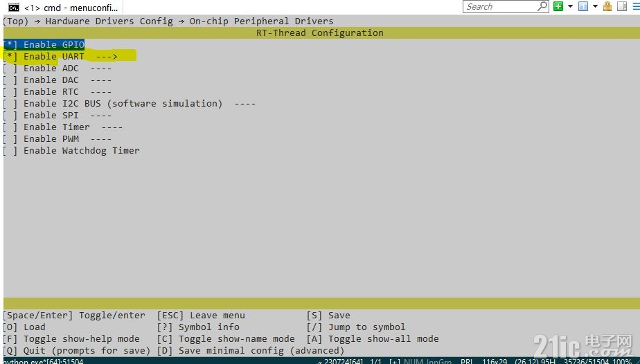This screenshot has width=640, height=364.
Task: Click the [/] Jump to symbol hint
Action: [356, 327]
